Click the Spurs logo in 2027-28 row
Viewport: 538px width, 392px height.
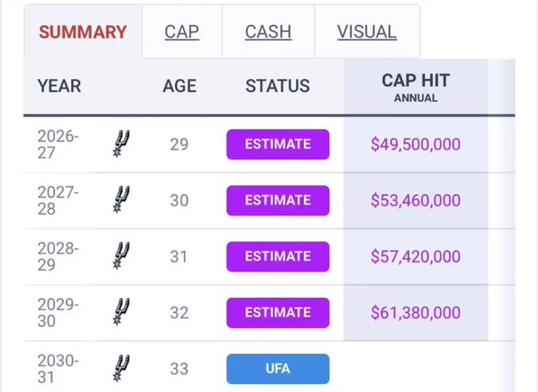tap(121, 200)
